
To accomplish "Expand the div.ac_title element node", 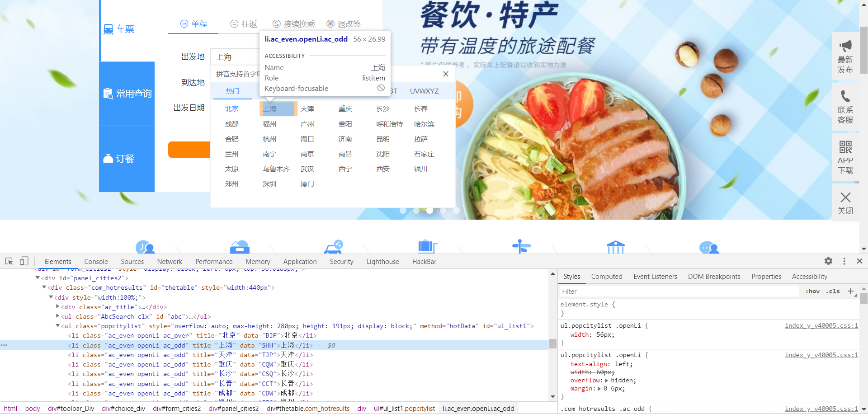I will coord(58,306).
